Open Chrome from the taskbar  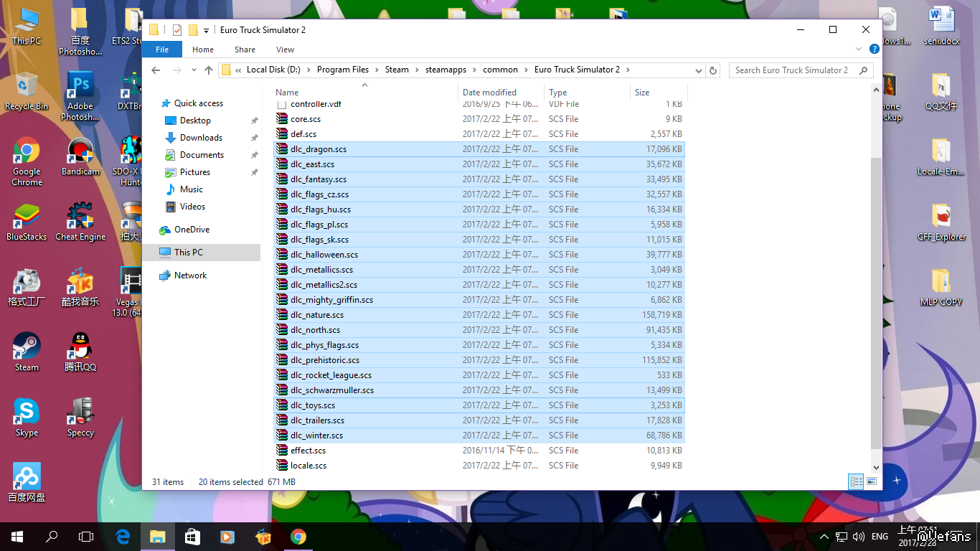(298, 536)
